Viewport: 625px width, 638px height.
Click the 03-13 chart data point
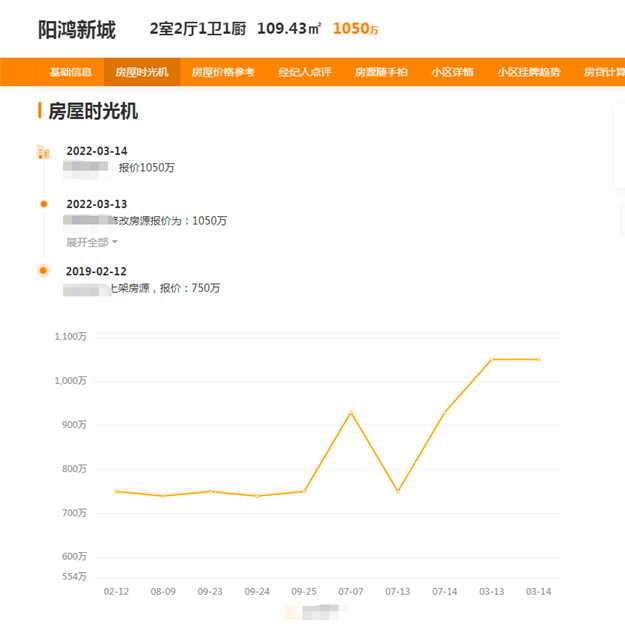492,359
